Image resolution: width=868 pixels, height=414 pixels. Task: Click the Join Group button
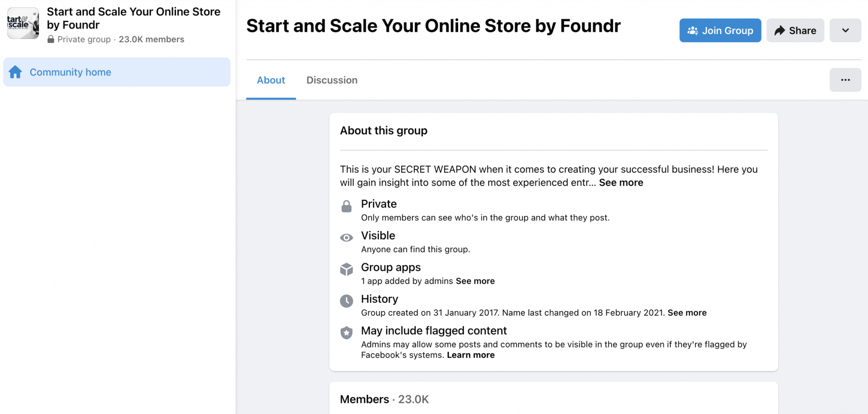720,30
